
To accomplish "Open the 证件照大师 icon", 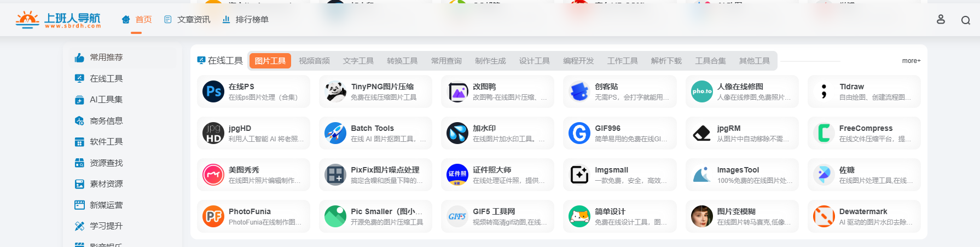I will click(x=457, y=175).
